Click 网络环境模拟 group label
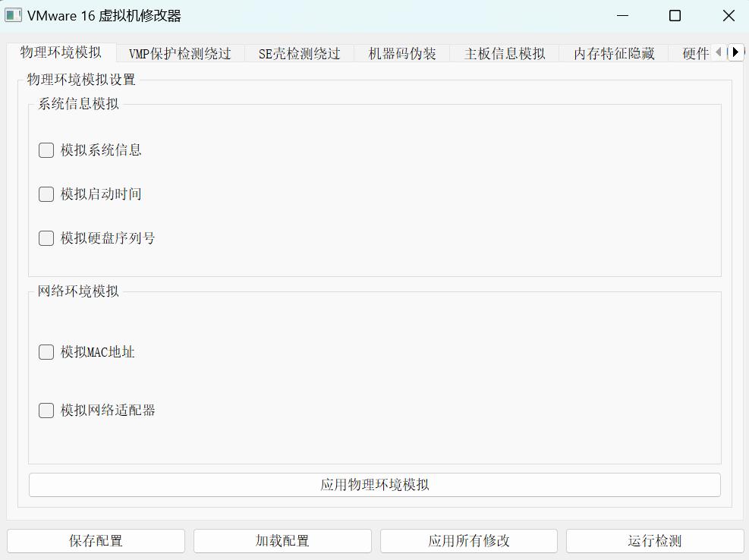Viewport: 749px width, 560px height. [78, 291]
